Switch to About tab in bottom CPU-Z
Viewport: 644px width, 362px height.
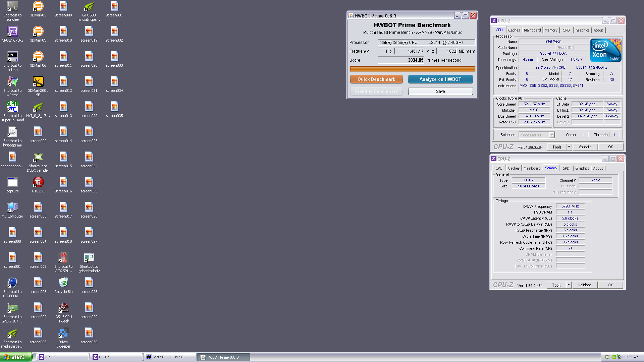point(598,168)
